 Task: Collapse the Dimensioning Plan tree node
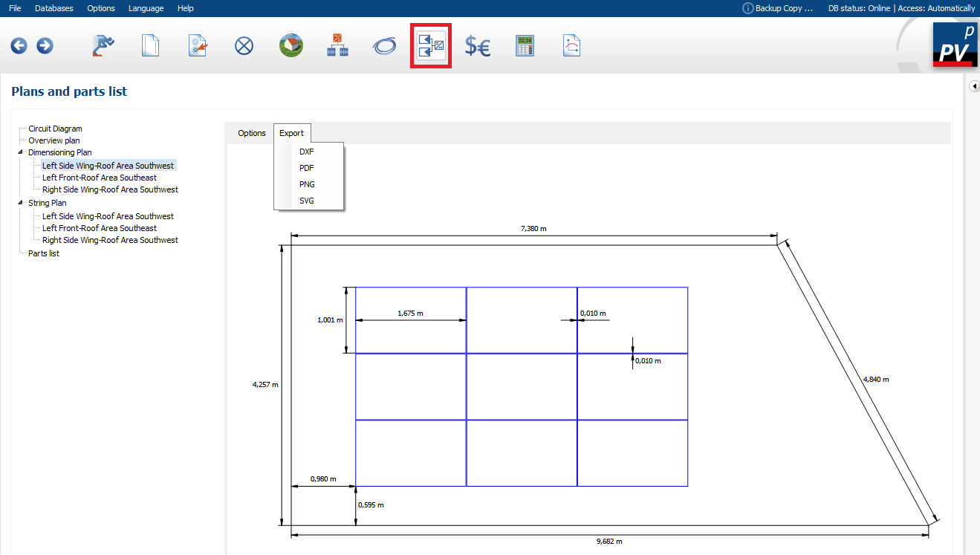[21, 152]
